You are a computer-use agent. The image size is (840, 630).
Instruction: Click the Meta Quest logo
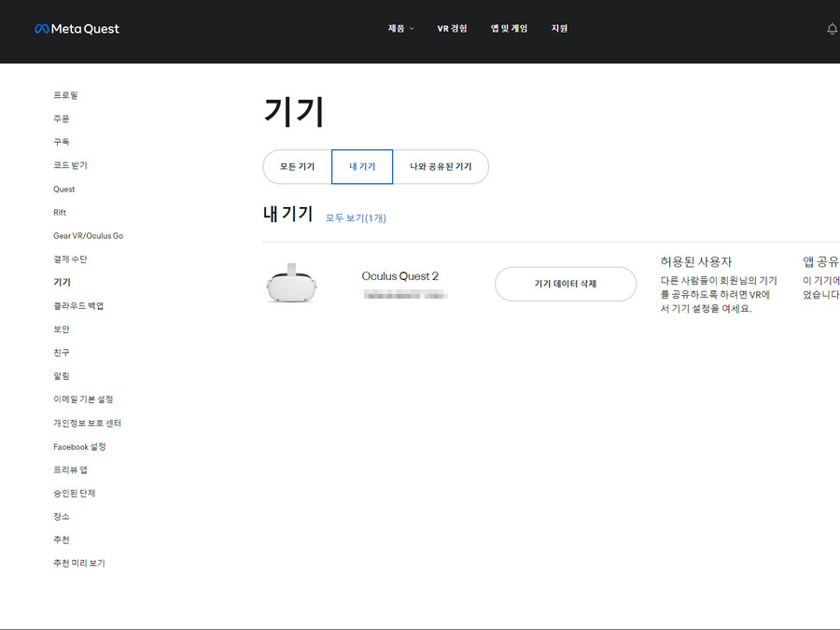(77, 29)
